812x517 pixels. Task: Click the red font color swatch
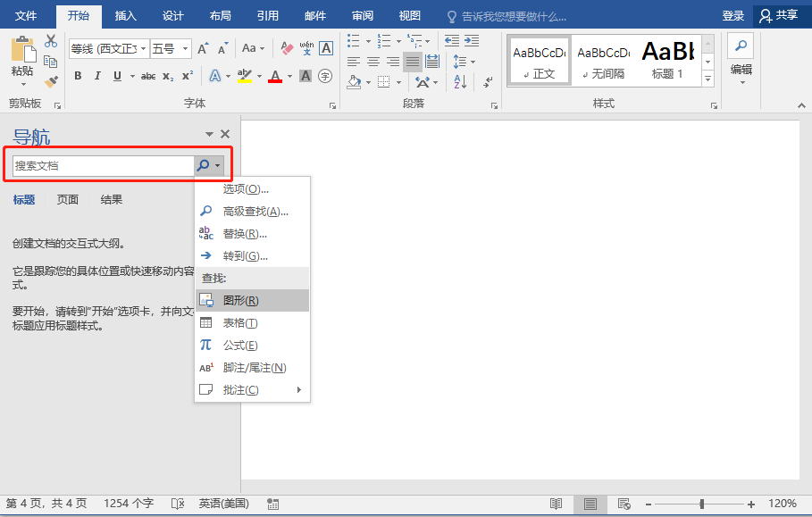coord(275,76)
